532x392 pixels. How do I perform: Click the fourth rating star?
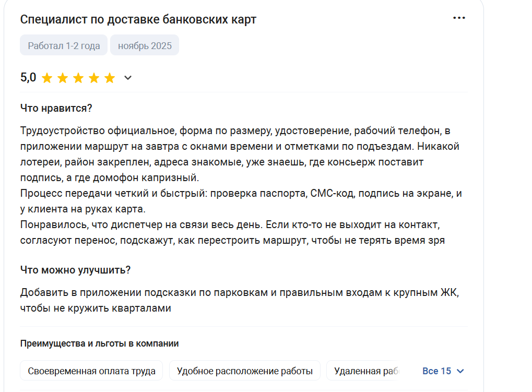coord(94,78)
